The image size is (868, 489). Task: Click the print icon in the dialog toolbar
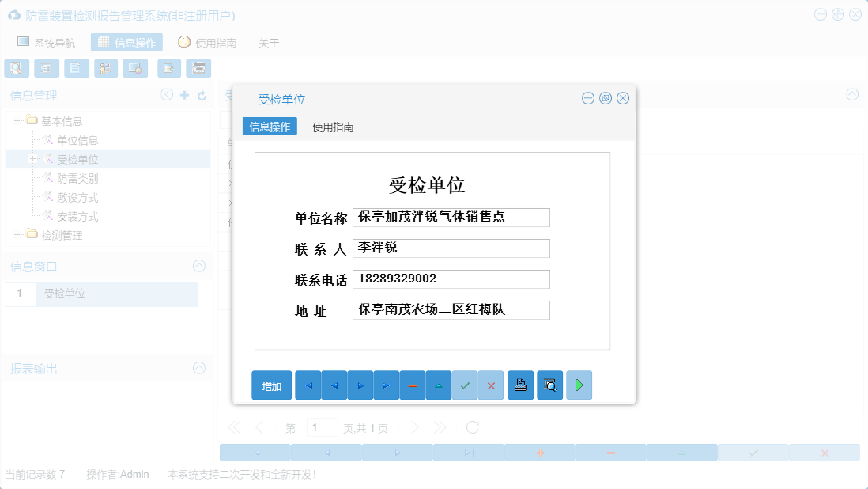coord(520,385)
